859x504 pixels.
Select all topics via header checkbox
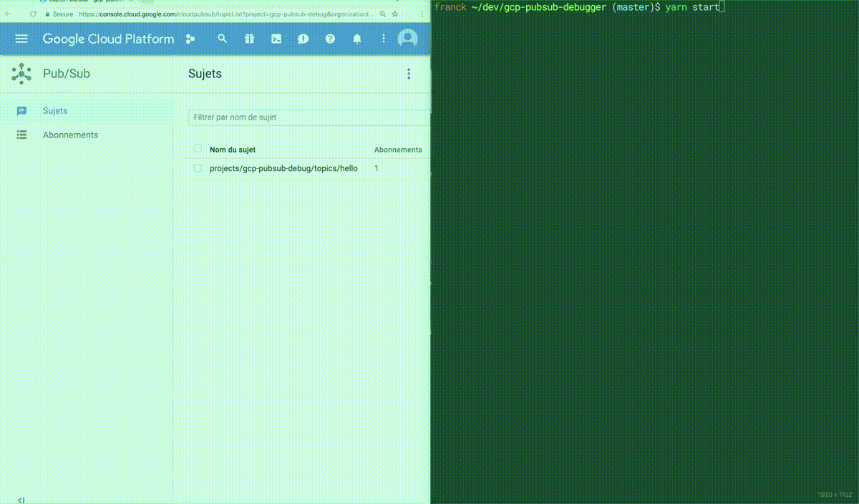click(x=198, y=148)
